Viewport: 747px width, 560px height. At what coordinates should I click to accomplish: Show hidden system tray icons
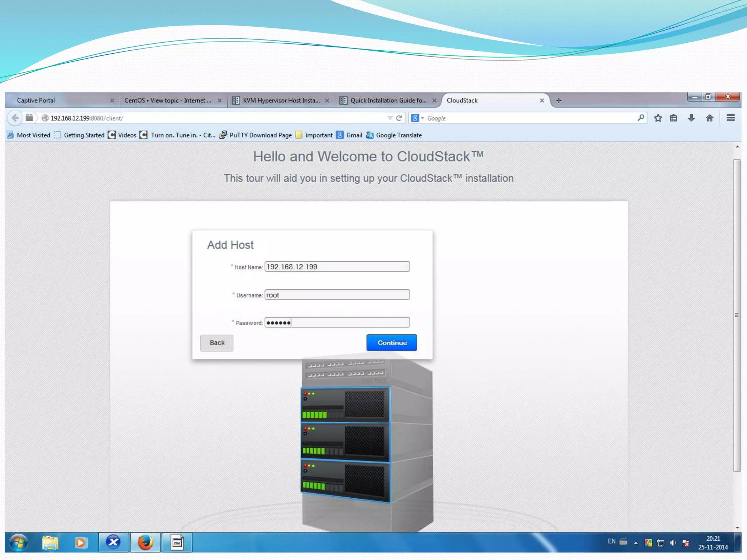(636, 543)
